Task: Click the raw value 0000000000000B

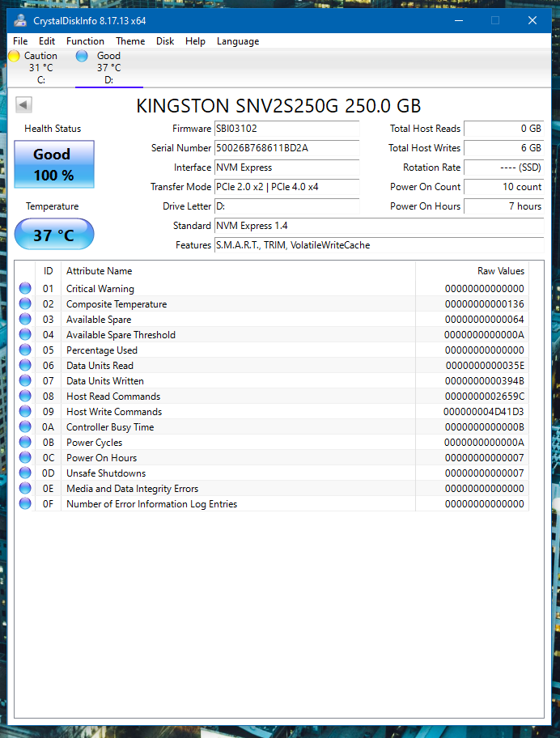Action: coord(485,427)
